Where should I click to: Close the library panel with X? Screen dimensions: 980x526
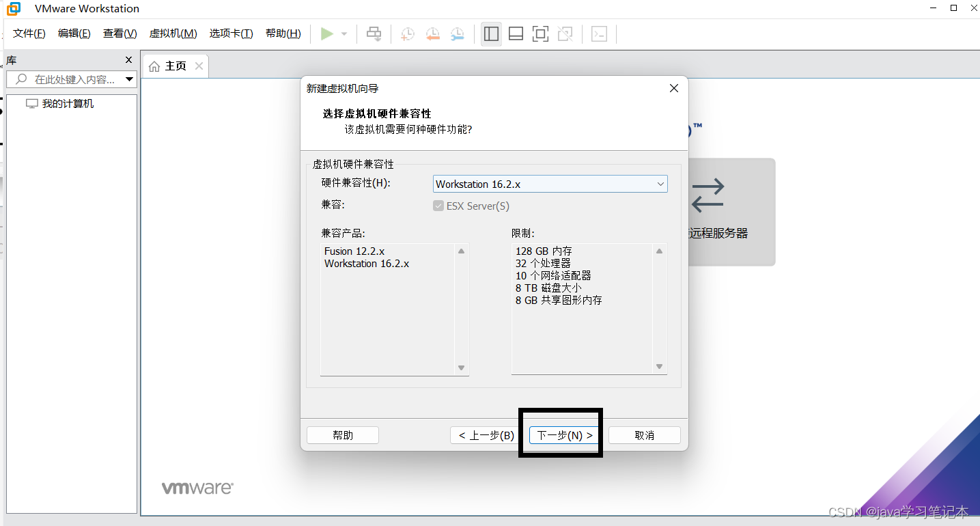(128, 60)
